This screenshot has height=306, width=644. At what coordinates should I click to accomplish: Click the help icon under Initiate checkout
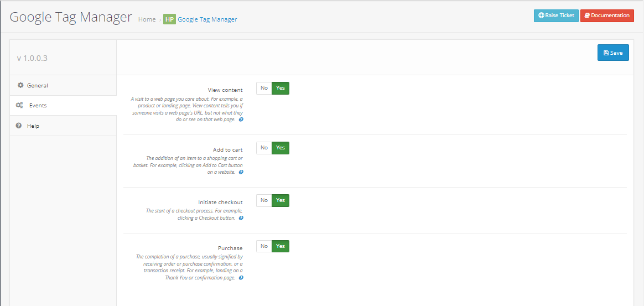(x=241, y=218)
